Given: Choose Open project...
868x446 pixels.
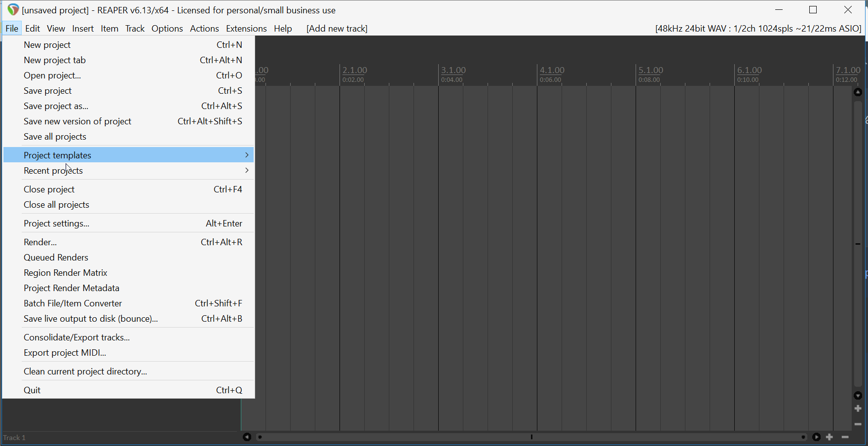Looking at the screenshot, I should pos(128,75).
